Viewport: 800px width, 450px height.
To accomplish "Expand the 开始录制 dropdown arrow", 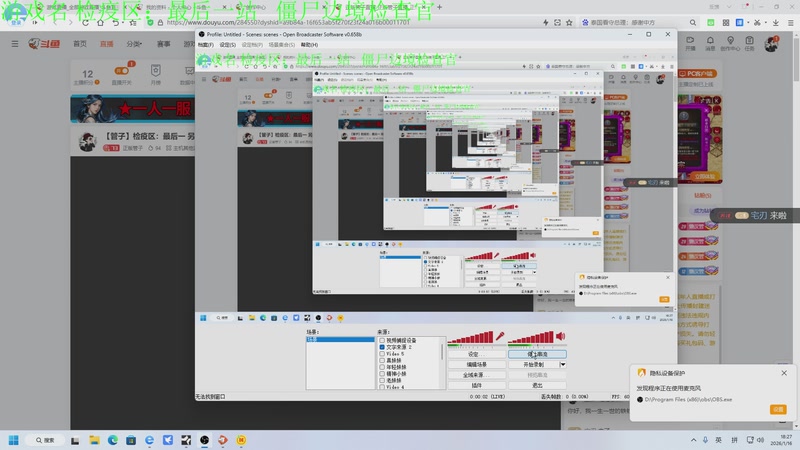I will 563,365.
